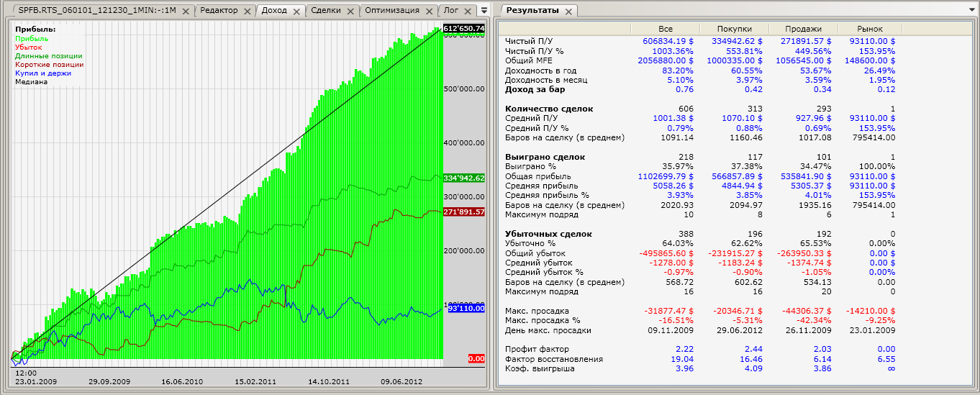Click the Купил и держи legend entry

pos(42,73)
